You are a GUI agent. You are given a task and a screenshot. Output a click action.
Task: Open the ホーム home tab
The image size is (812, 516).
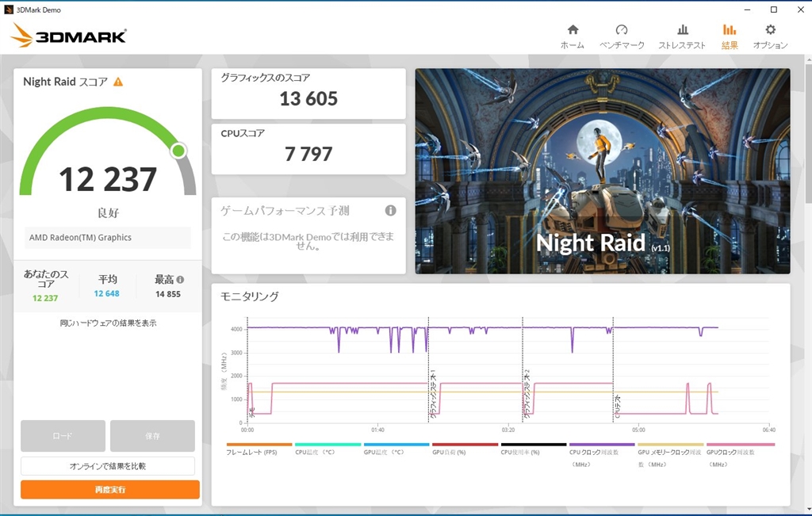coord(573,36)
